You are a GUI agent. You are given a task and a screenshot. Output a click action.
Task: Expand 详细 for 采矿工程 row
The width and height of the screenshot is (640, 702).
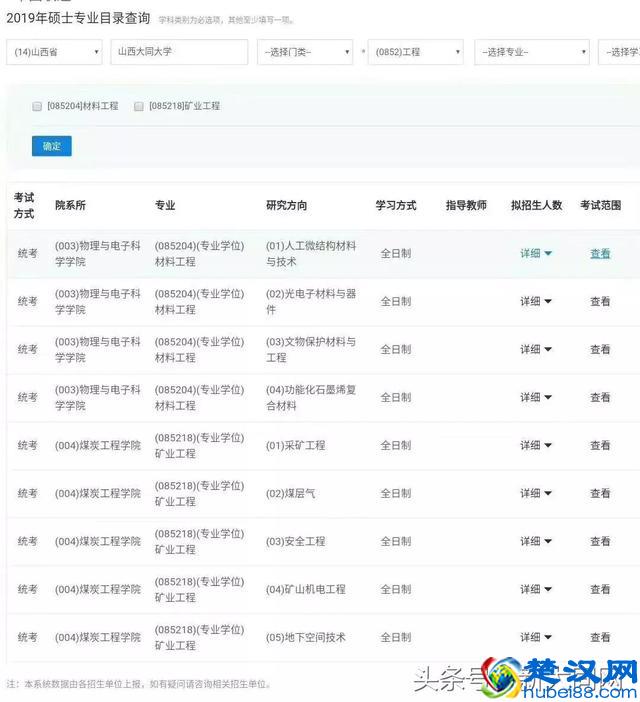536,445
